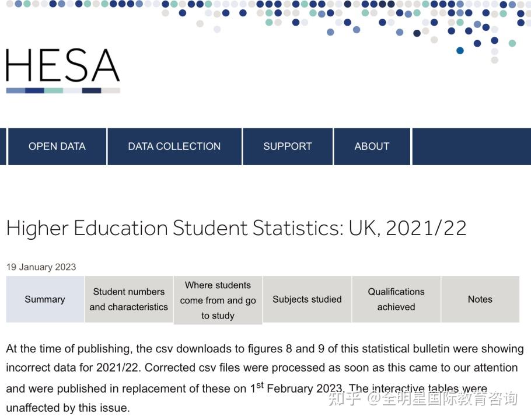Click the HESA logo
The width and height of the screenshot is (531, 420).
pos(63,65)
